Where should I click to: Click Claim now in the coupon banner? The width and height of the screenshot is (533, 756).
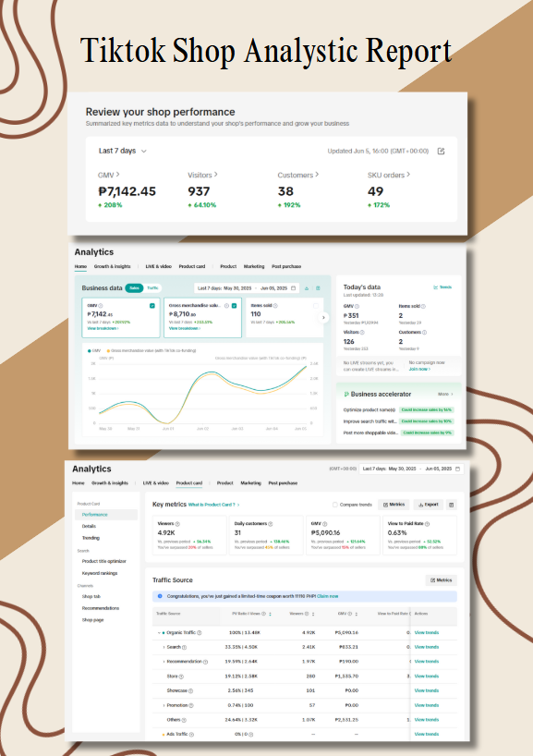coord(328,596)
